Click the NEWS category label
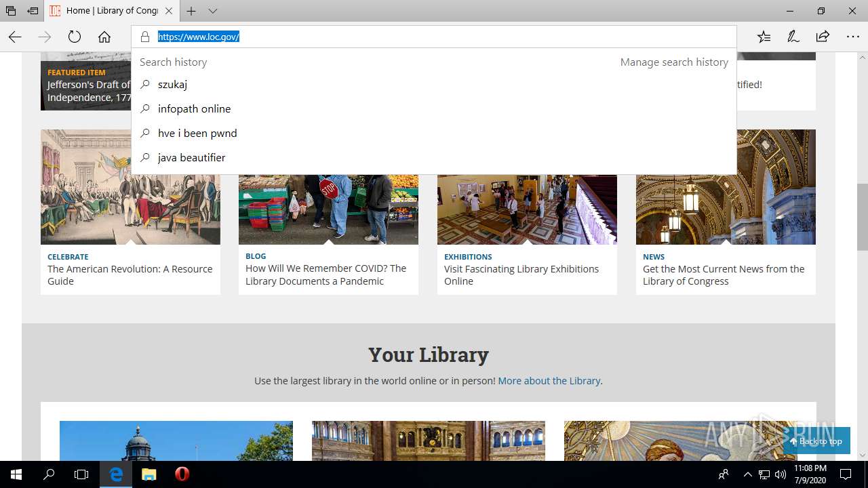Viewport: 868px width, 488px height. (x=654, y=257)
